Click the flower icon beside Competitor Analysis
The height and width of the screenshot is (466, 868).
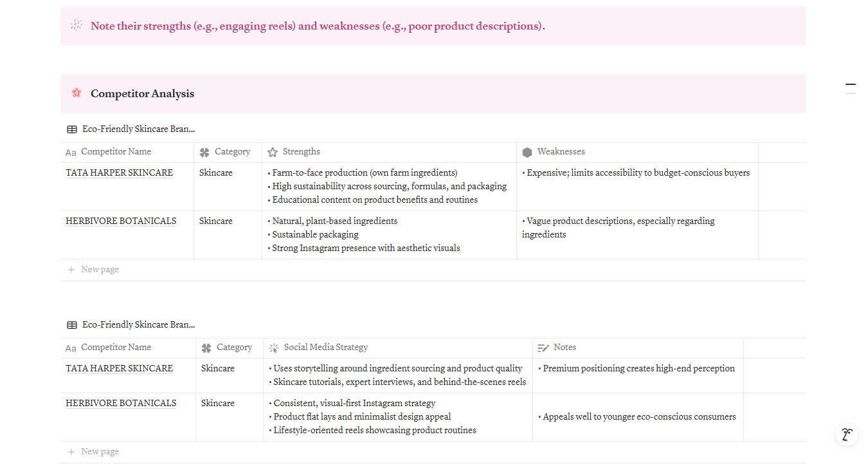tap(77, 93)
